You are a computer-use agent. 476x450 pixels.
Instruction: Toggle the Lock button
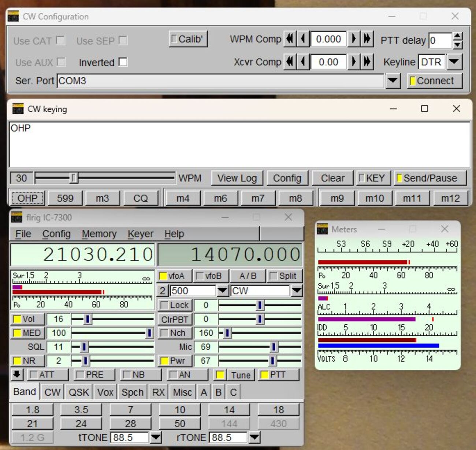pyautogui.click(x=175, y=305)
